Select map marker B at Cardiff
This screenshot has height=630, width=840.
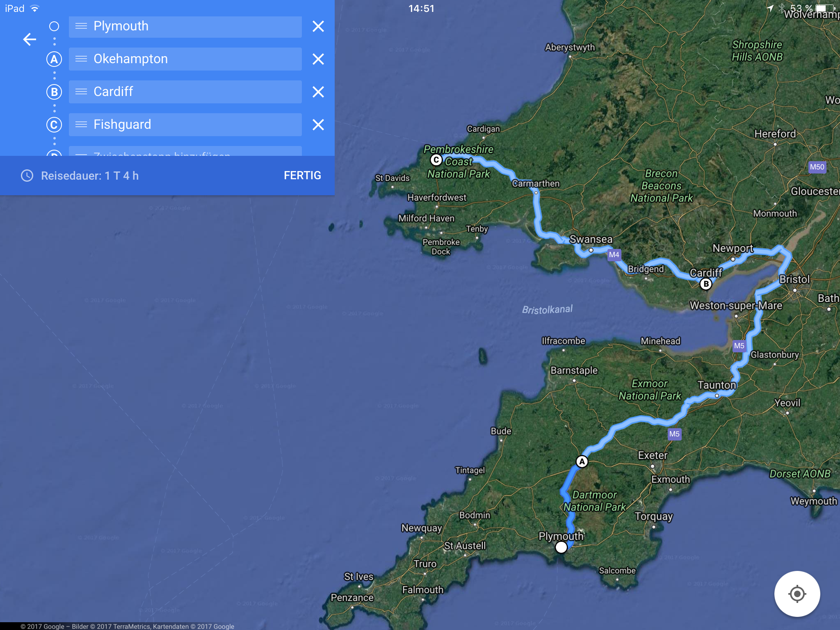706,284
